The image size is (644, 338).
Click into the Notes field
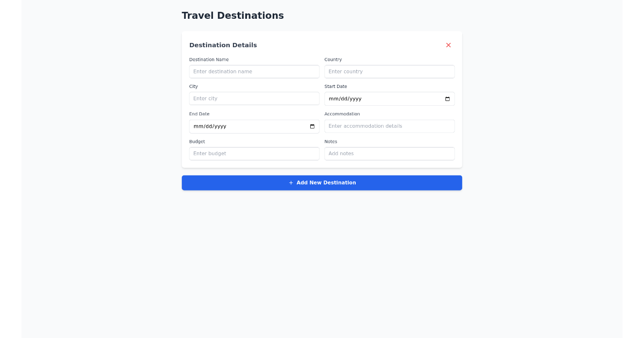[389, 153]
